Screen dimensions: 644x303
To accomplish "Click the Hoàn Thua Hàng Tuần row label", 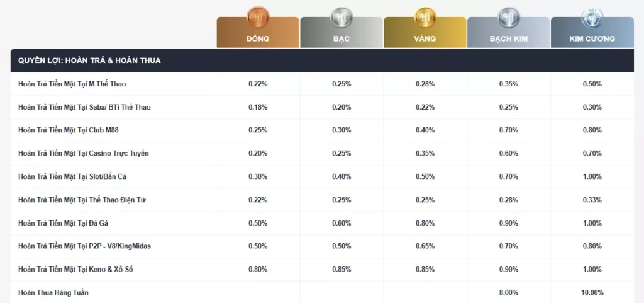I will point(53,293).
